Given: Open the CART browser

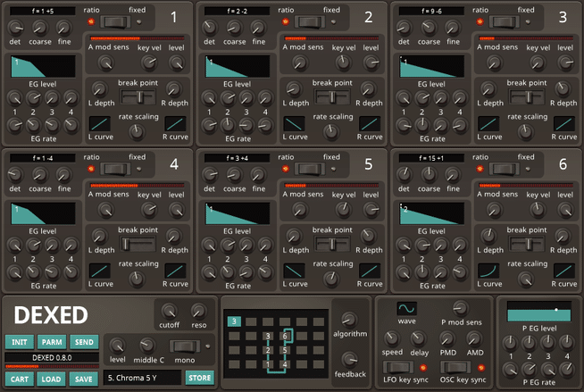Looking at the screenshot, I should [x=20, y=379].
